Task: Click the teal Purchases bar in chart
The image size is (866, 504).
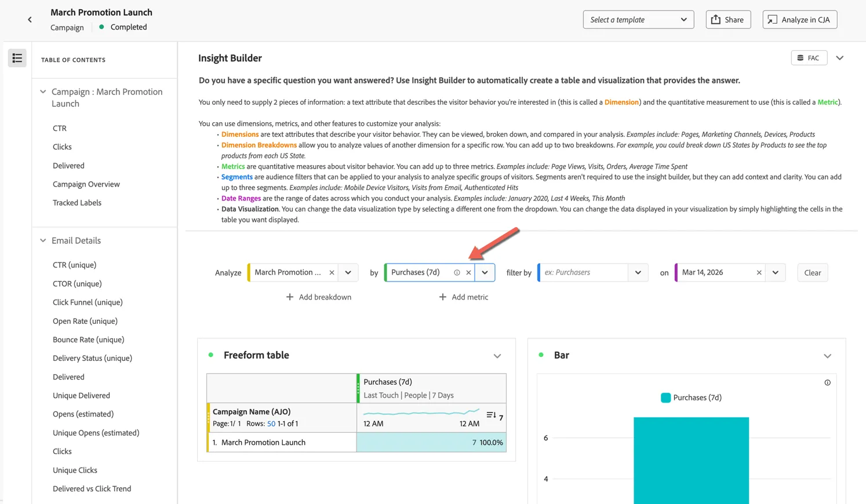Action: click(x=691, y=461)
